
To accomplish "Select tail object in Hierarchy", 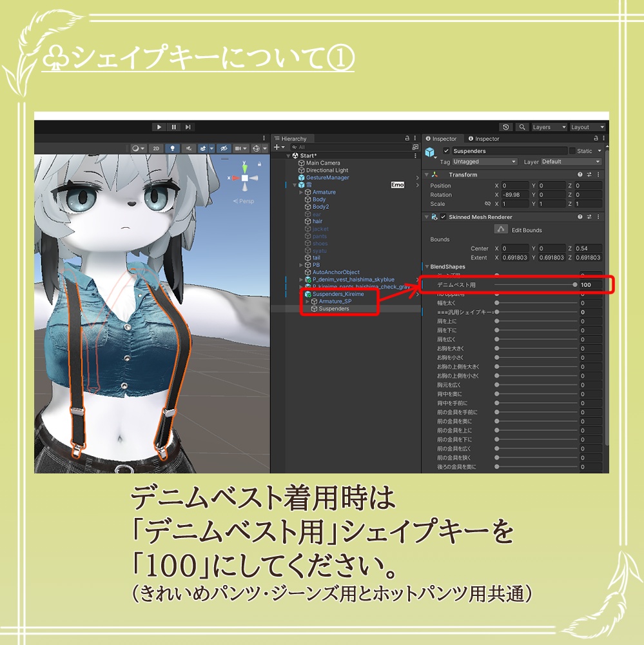I will click(x=313, y=258).
